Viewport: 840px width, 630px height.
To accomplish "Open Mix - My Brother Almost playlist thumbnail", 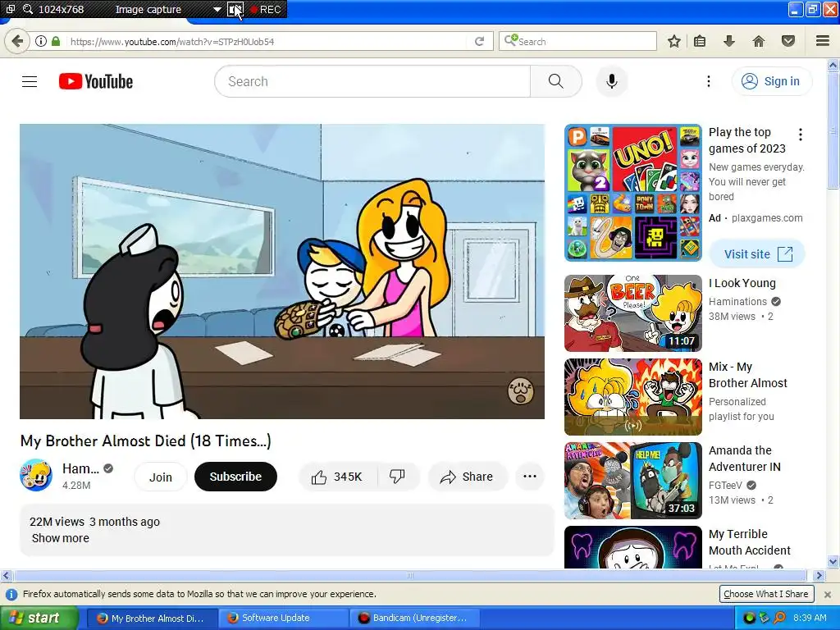I will (x=633, y=397).
